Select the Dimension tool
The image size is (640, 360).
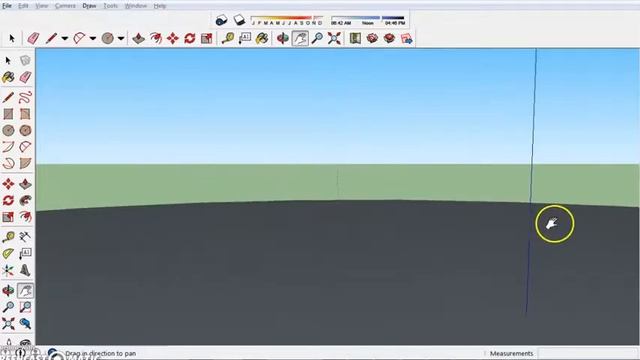tap(24, 237)
